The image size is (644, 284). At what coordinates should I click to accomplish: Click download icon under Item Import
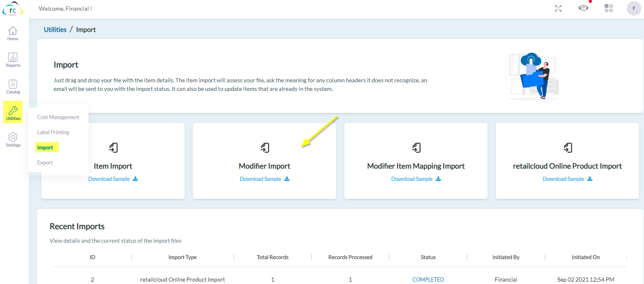coord(136,179)
